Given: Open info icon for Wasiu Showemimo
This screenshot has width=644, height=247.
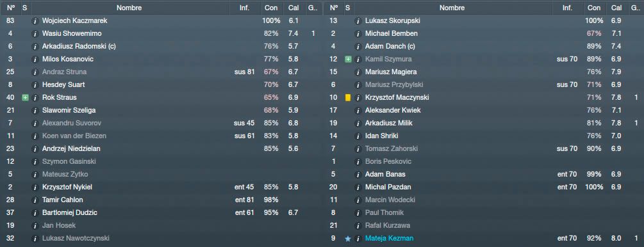Looking at the screenshot, I should 35,33.
